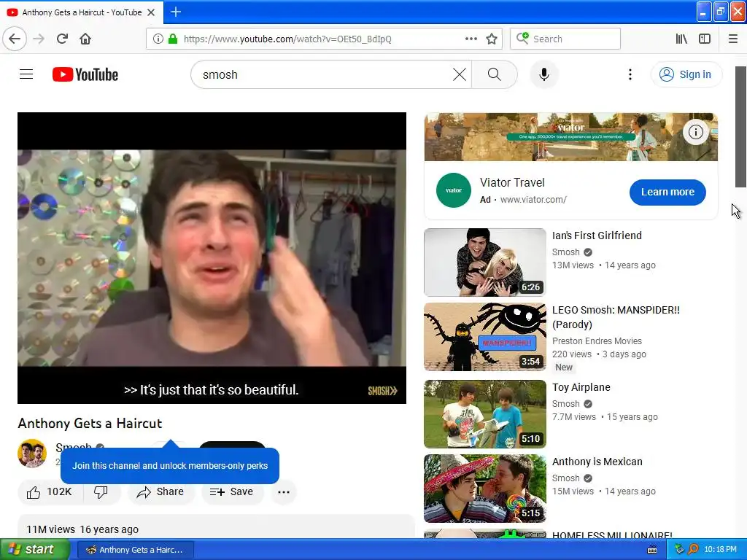747x560 pixels.
Task: Open LEGO Smosh: MANSPIDER!! (Parody) title
Action: click(x=616, y=317)
